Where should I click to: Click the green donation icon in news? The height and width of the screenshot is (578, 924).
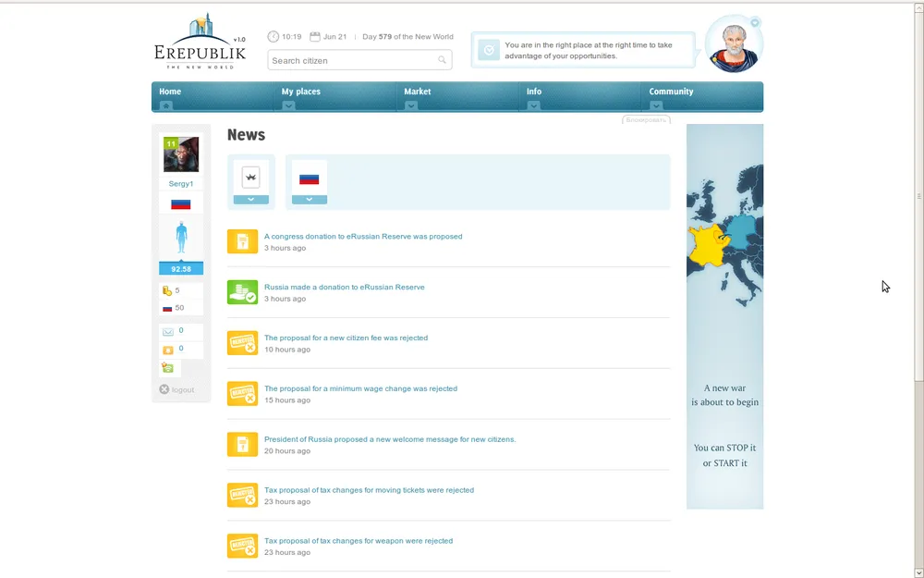[x=242, y=292]
